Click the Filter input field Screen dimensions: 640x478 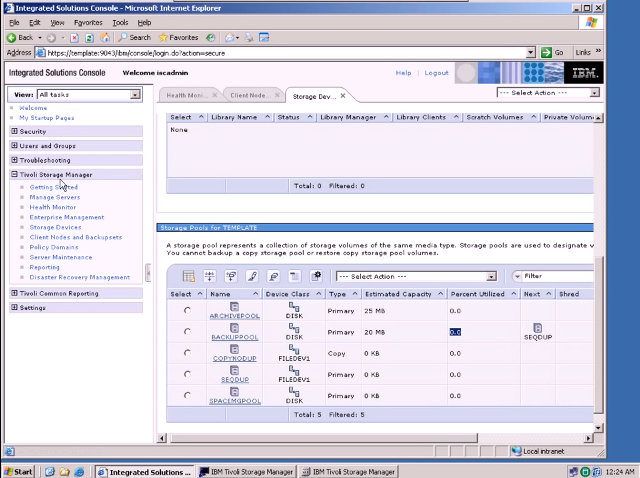pos(556,276)
